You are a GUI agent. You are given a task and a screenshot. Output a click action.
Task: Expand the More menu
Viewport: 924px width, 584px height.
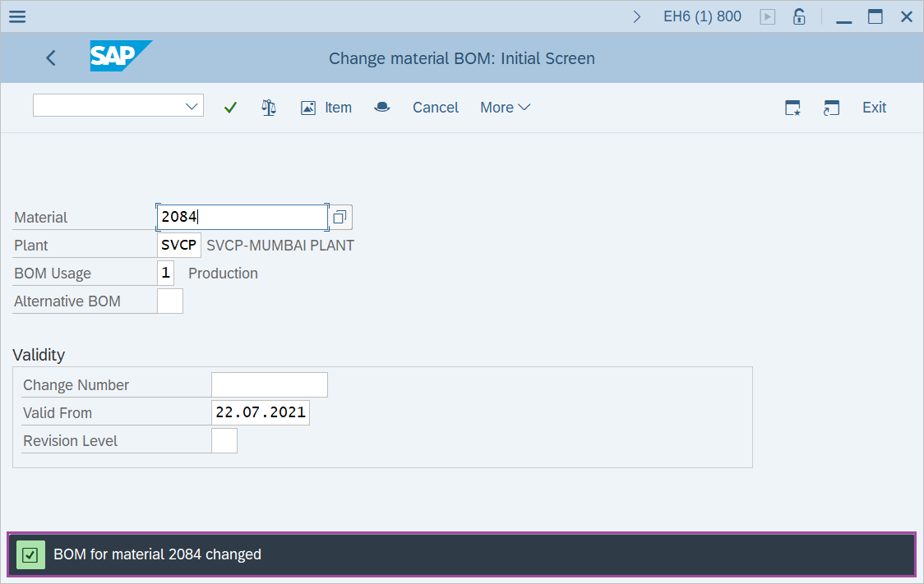point(505,108)
